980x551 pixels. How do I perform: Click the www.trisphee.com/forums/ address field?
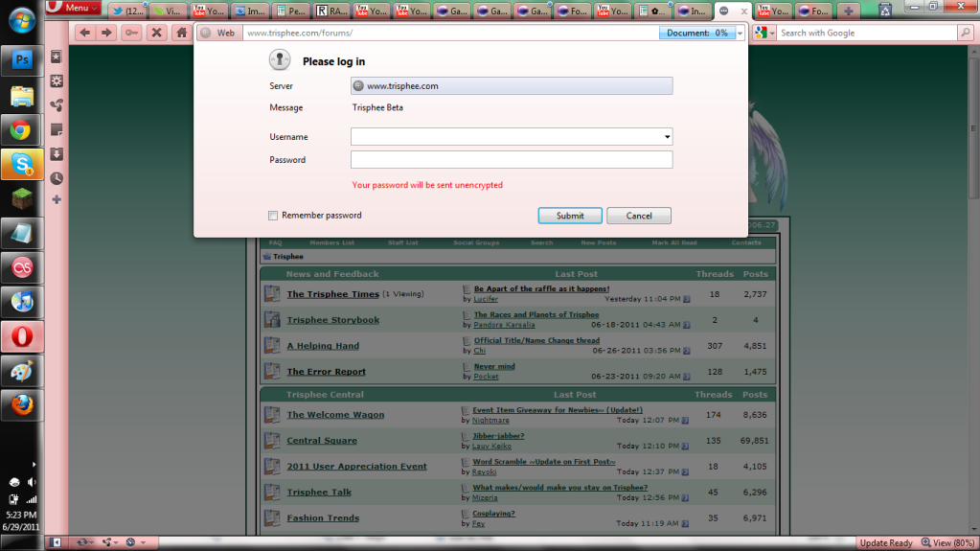[450, 34]
